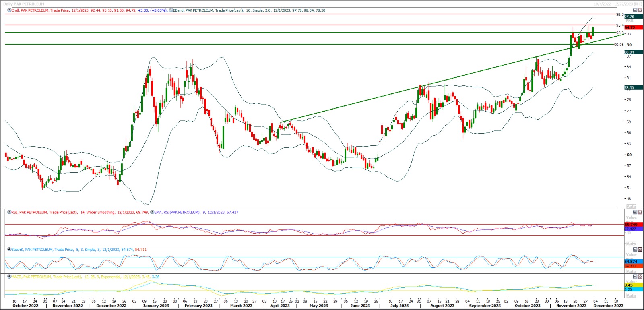Click October 2023 on the time axis
This screenshot has width=644, height=310.
[528, 306]
